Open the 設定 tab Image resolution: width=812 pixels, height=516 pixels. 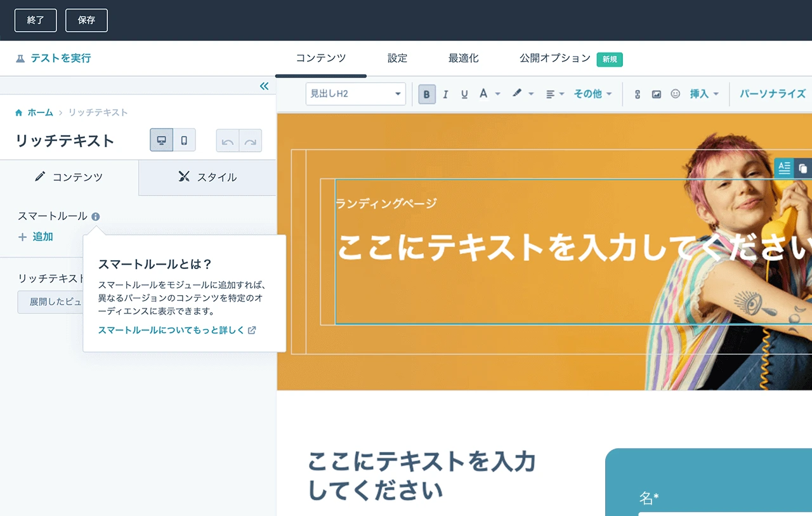click(x=398, y=58)
